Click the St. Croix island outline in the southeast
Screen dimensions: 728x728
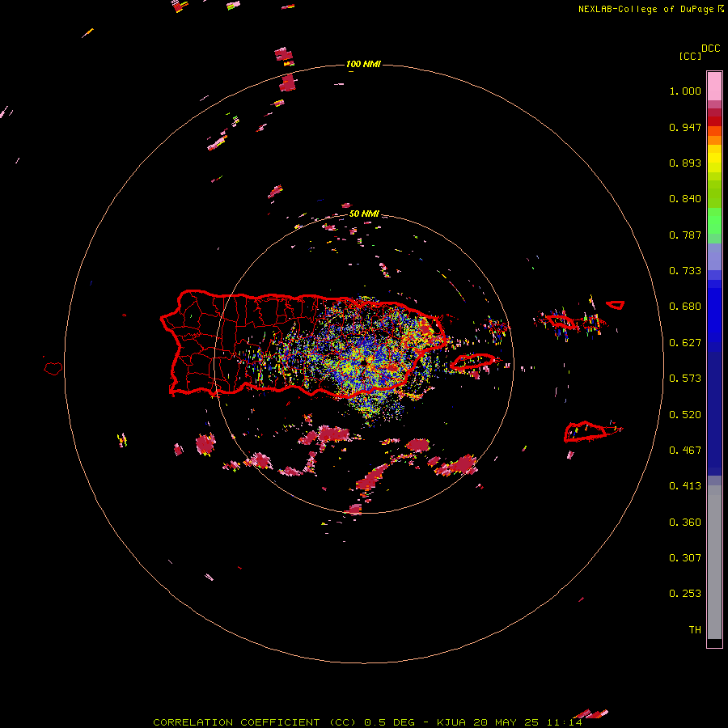[x=586, y=431]
